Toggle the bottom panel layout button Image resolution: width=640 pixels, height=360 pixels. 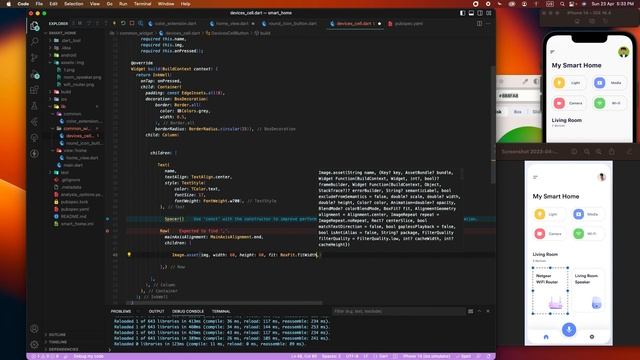[x=471, y=13]
